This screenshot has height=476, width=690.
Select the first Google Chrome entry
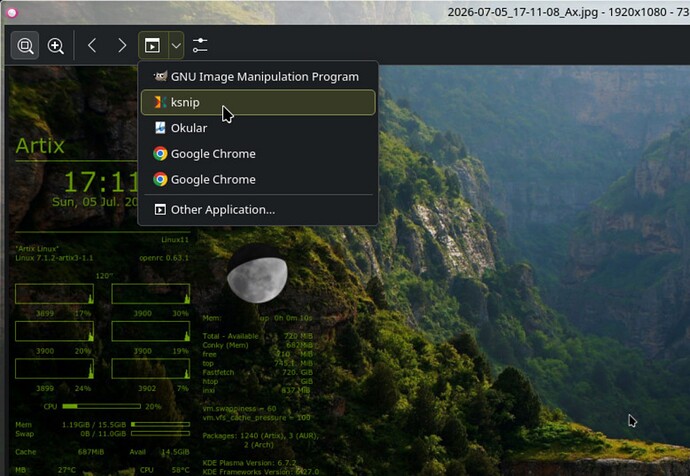click(x=258, y=154)
